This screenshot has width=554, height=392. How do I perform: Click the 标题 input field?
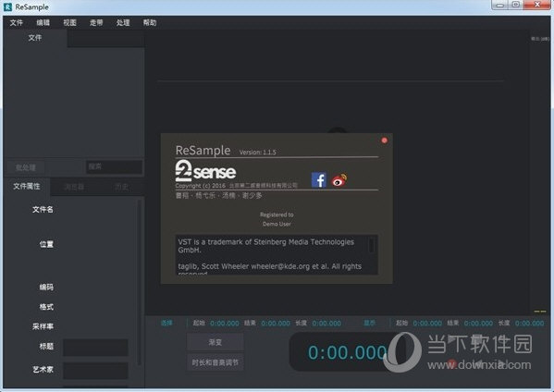[95, 348]
